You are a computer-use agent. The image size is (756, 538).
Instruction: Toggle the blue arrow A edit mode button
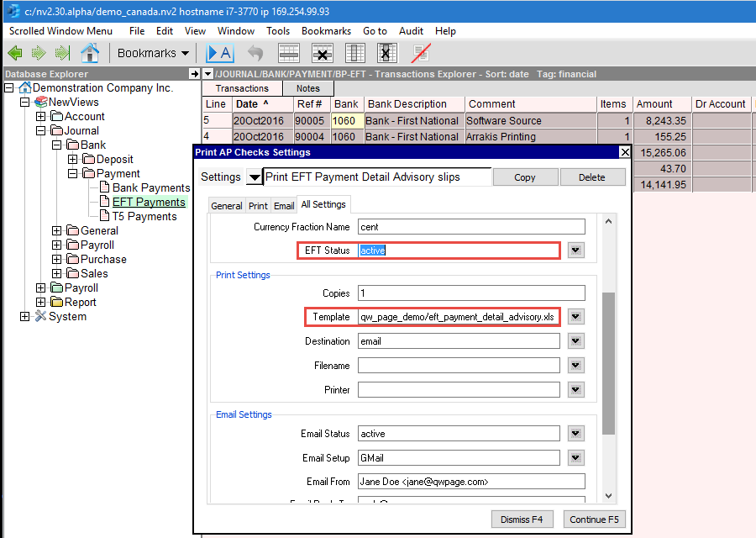219,53
